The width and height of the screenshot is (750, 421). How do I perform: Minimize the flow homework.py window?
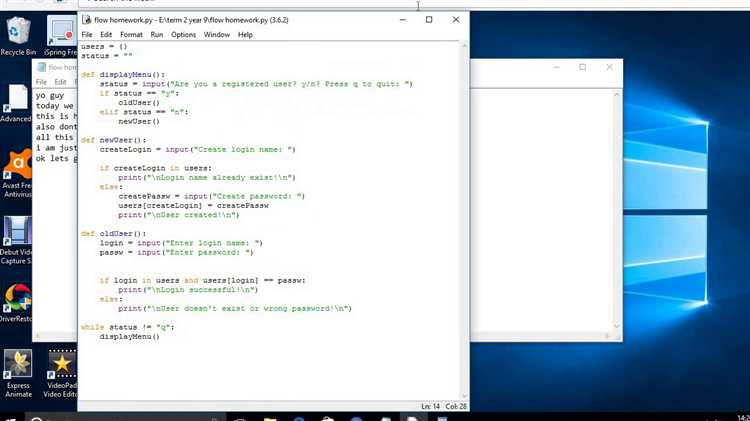coord(403,20)
